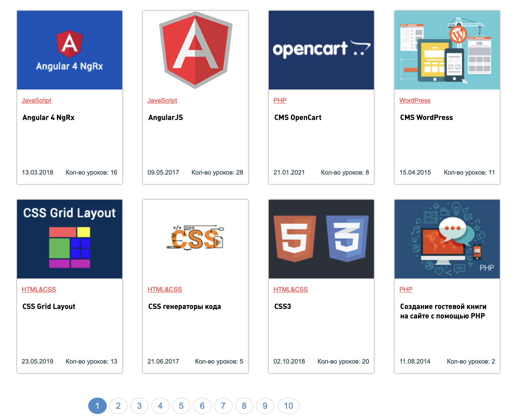Viewport: 515px width, 420px height.
Task: Click 'Кол-во уроков: 13' lesson count
Action: [91, 361]
